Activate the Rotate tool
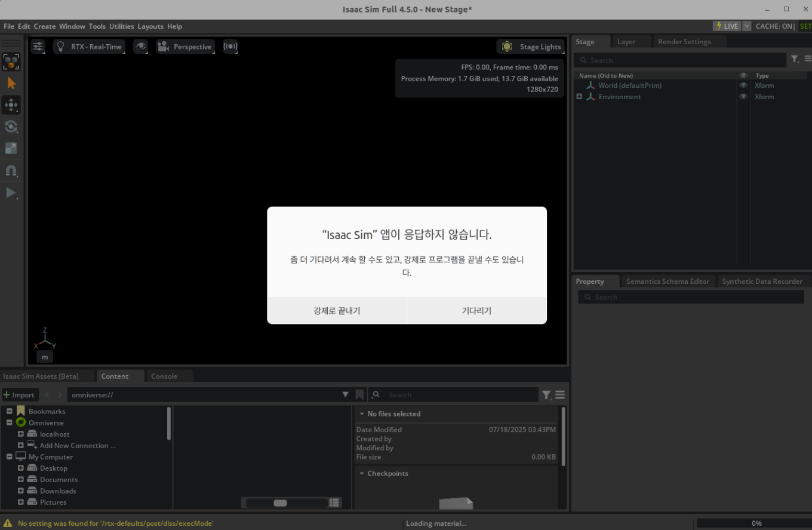Image resolution: width=812 pixels, height=530 pixels. tap(11, 127)
